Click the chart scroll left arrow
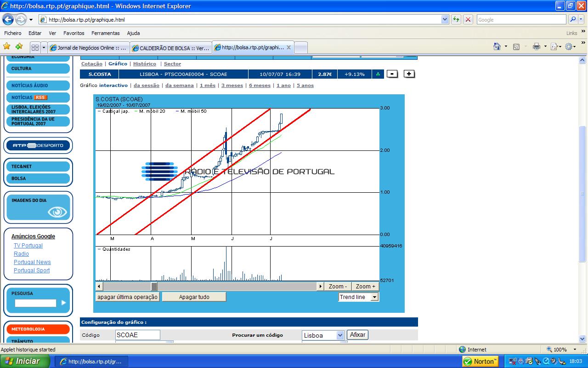 99,286
